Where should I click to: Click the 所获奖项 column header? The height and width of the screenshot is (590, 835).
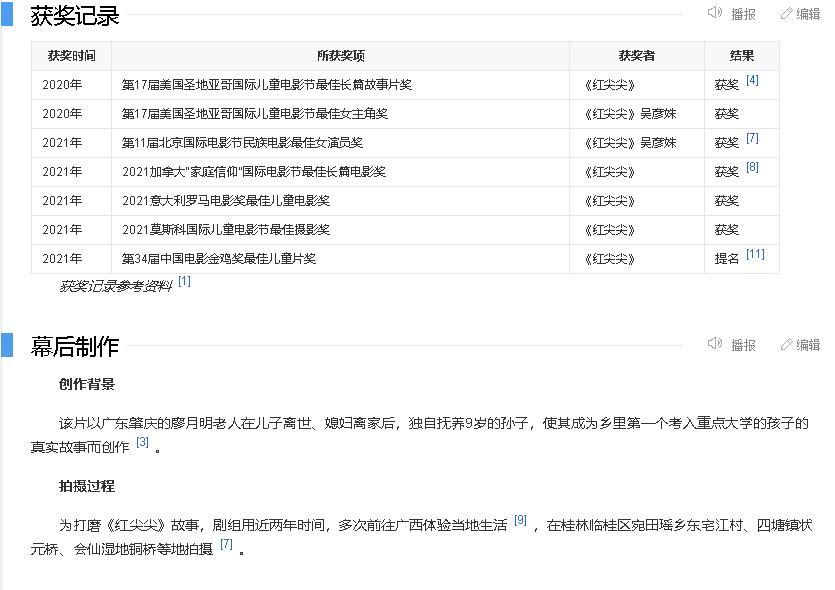tap(340, 56)
